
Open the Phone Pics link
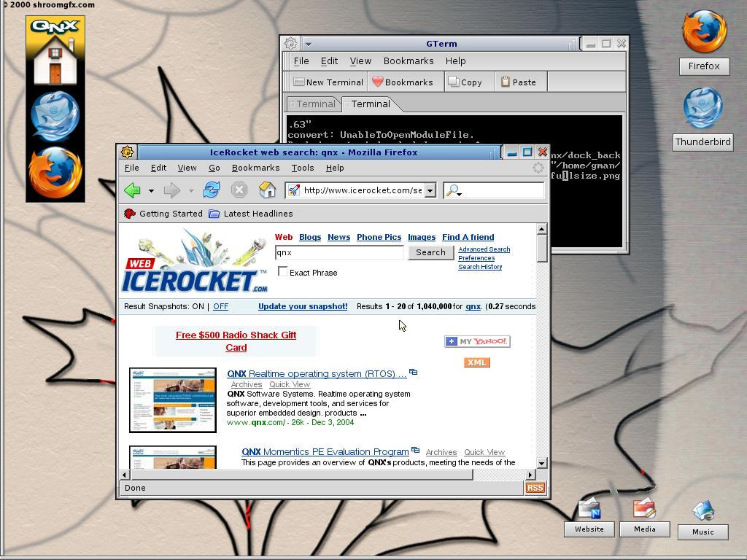(379, 237)
